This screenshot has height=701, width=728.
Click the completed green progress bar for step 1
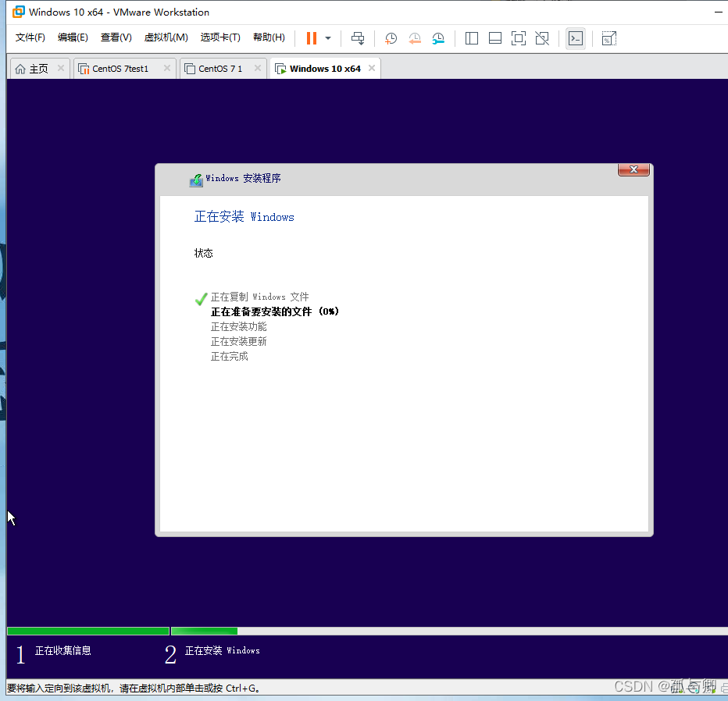coord(87,631)
